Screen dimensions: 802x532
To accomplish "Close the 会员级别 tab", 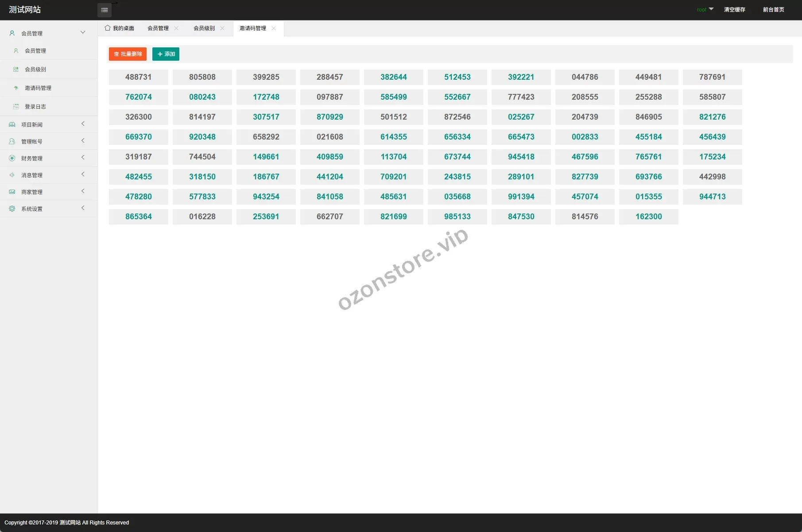I will click(x=222, y=28).
